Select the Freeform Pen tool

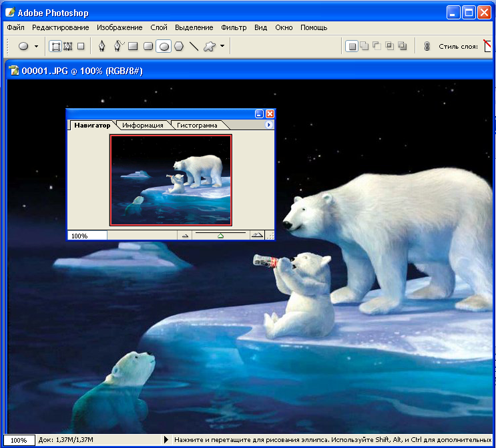118,46
